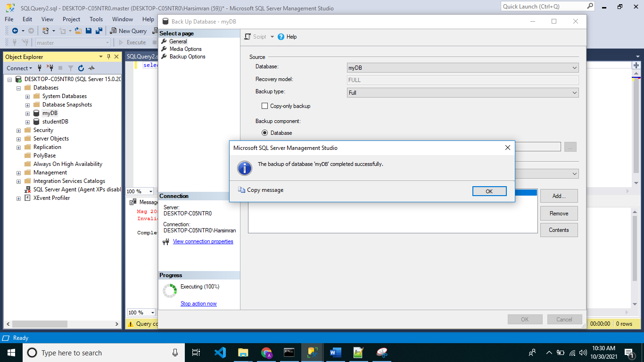Expand the Server Objects folder
The image size is (644, 362).
[x=18, y=139]
